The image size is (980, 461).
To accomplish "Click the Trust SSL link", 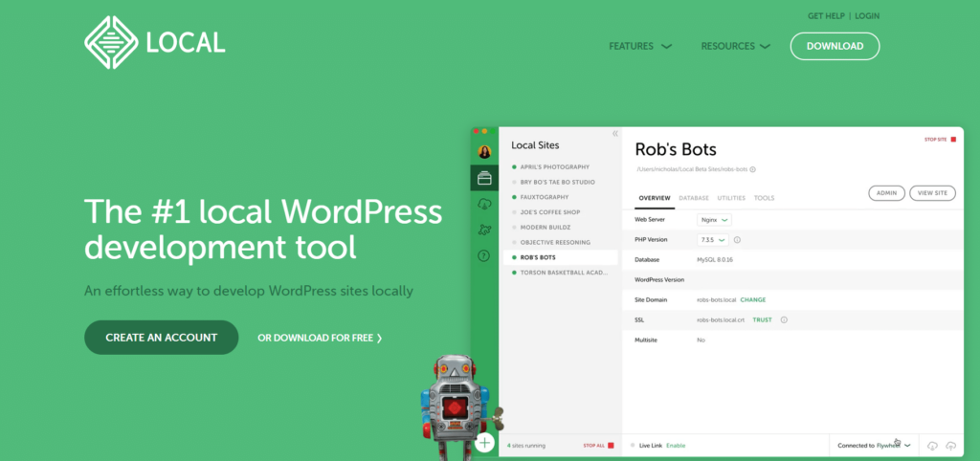I will click(762, 319).
